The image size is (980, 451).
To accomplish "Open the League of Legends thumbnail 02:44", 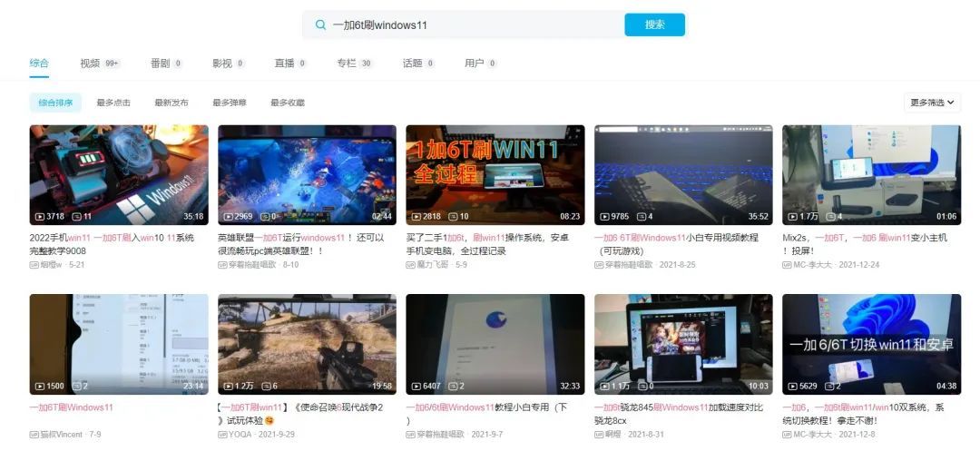I will (x=307, y=175).
